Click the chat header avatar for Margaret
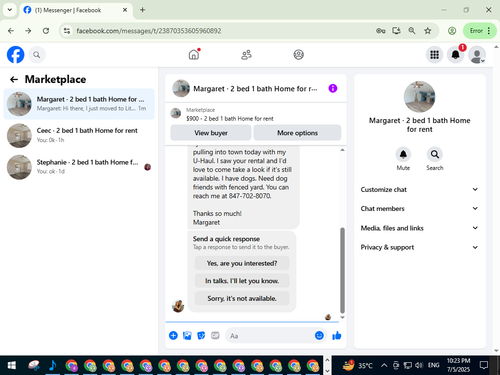 (x=181, y=88)
